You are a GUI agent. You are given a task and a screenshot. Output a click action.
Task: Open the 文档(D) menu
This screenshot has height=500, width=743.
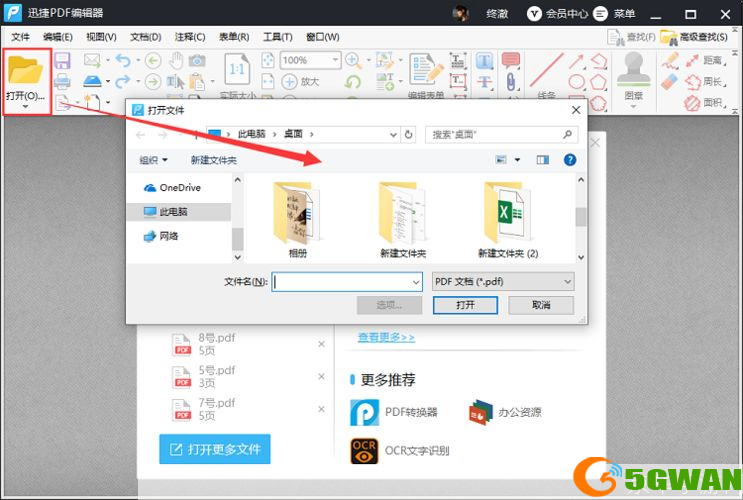coord(145,37)
